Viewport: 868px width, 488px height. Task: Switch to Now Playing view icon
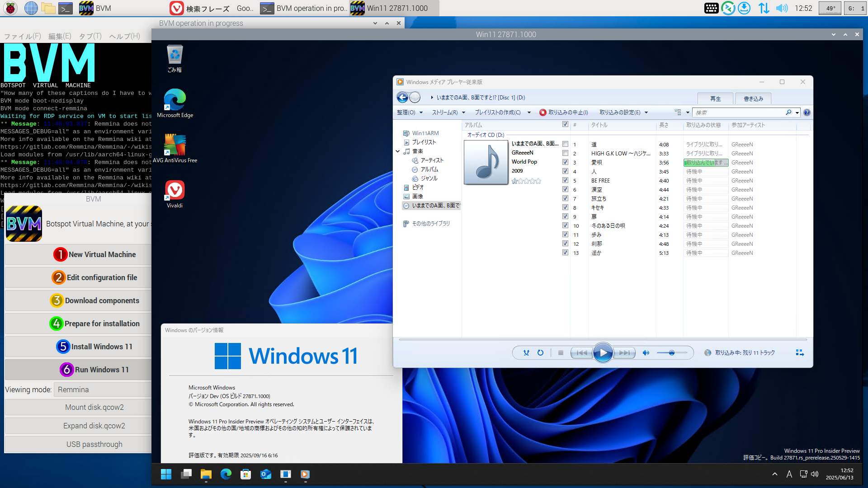(x=800, y=353)
